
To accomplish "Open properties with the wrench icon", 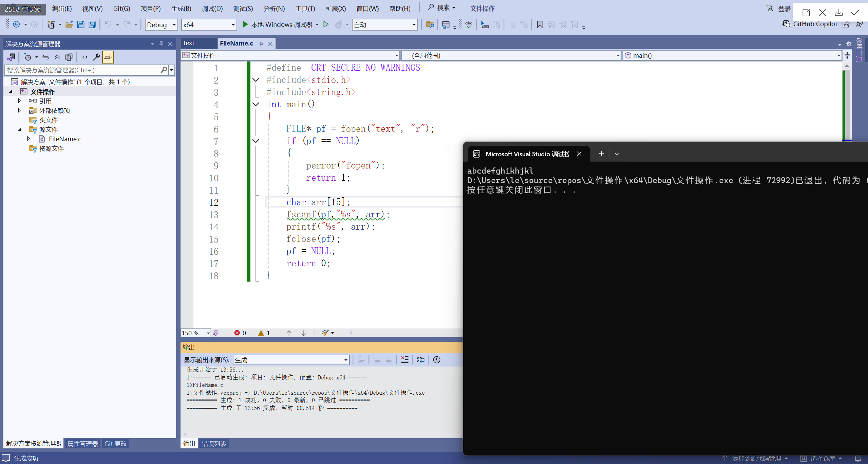I will [96, 57].
